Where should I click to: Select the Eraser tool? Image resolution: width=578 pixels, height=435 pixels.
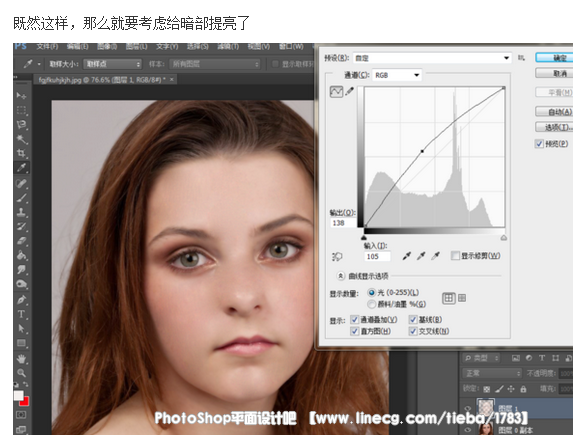21,241
